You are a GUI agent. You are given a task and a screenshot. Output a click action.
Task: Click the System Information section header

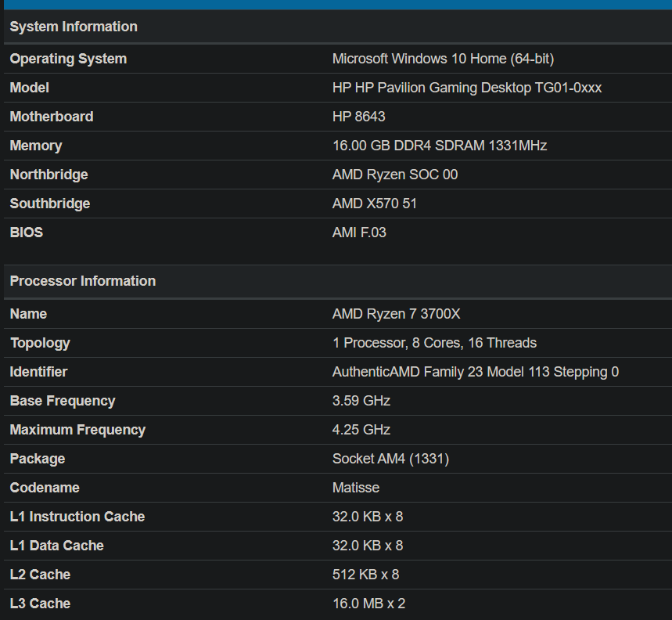74,27
